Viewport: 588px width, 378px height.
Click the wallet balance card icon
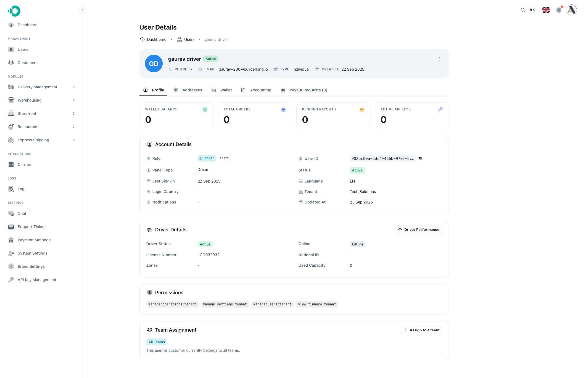coord(205,109)
